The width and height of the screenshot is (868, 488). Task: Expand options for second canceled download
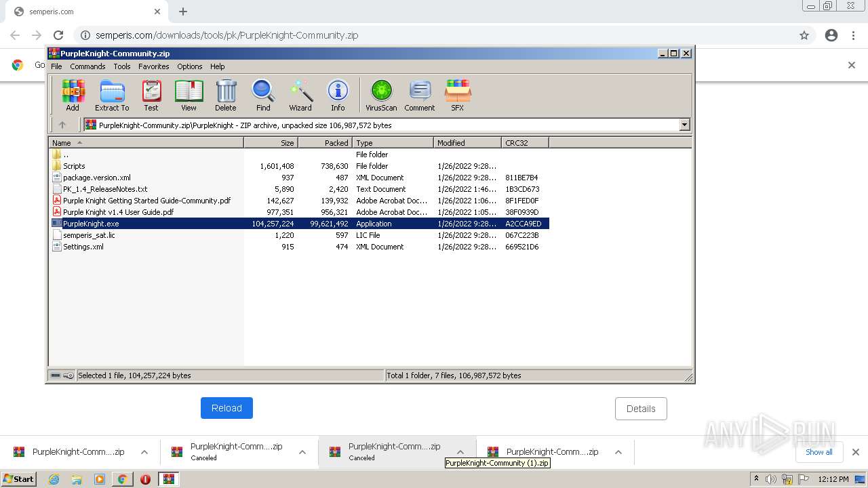(302, 452)
